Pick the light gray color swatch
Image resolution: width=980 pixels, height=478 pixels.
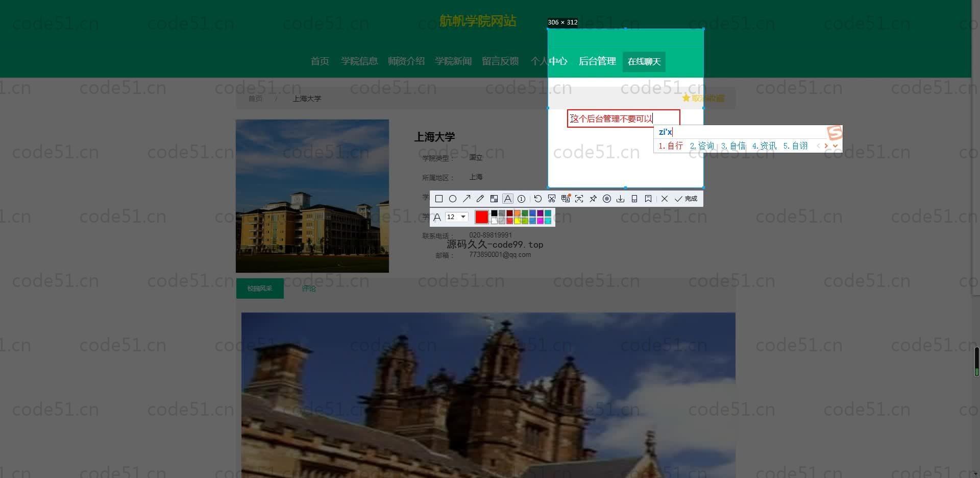[502, 221]
